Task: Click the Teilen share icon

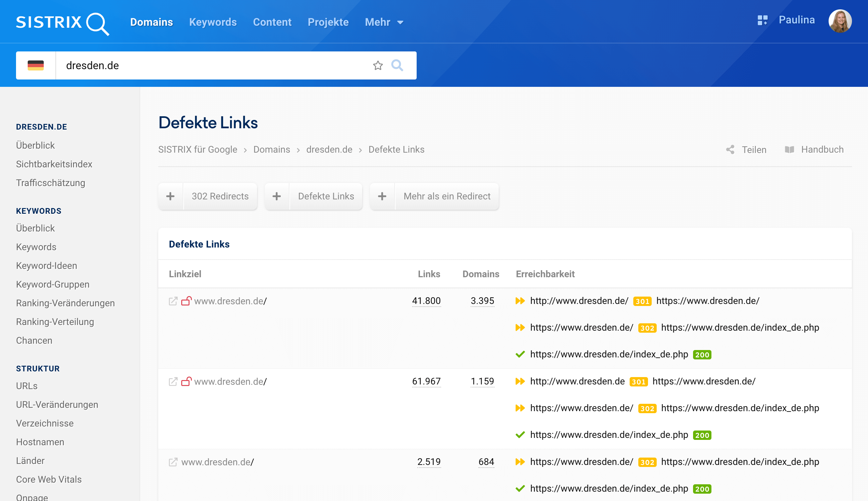Action: [x=730, y=150]
